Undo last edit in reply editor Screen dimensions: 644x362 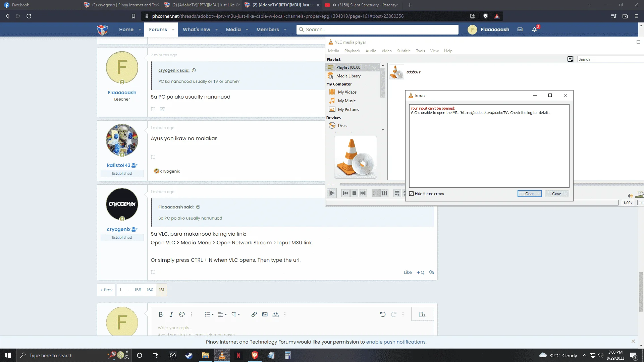tap(383, 314)
